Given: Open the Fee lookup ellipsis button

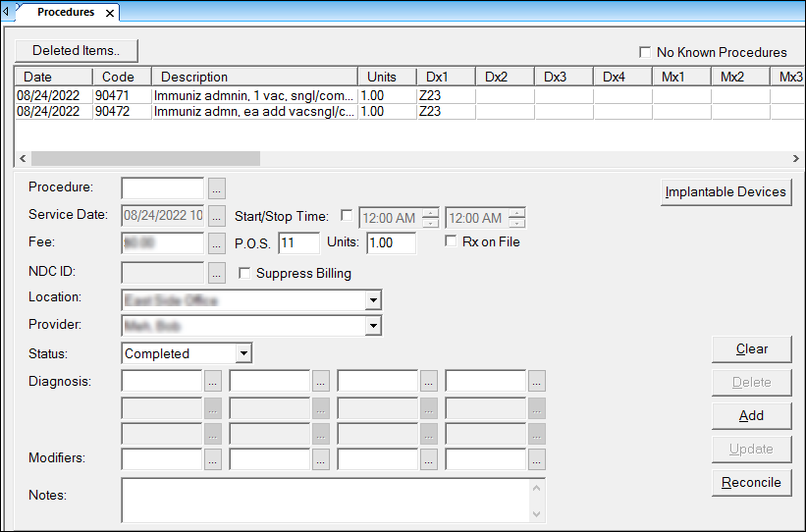Looking at the screenshot, I should tap(216, 243).
